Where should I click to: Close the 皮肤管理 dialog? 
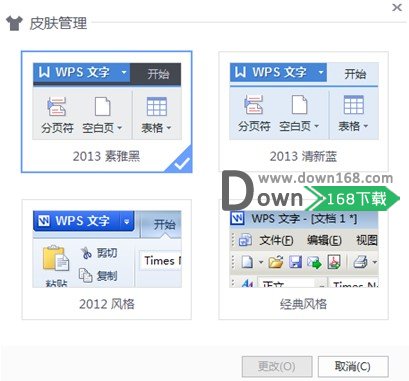click(x=397, y=7)
